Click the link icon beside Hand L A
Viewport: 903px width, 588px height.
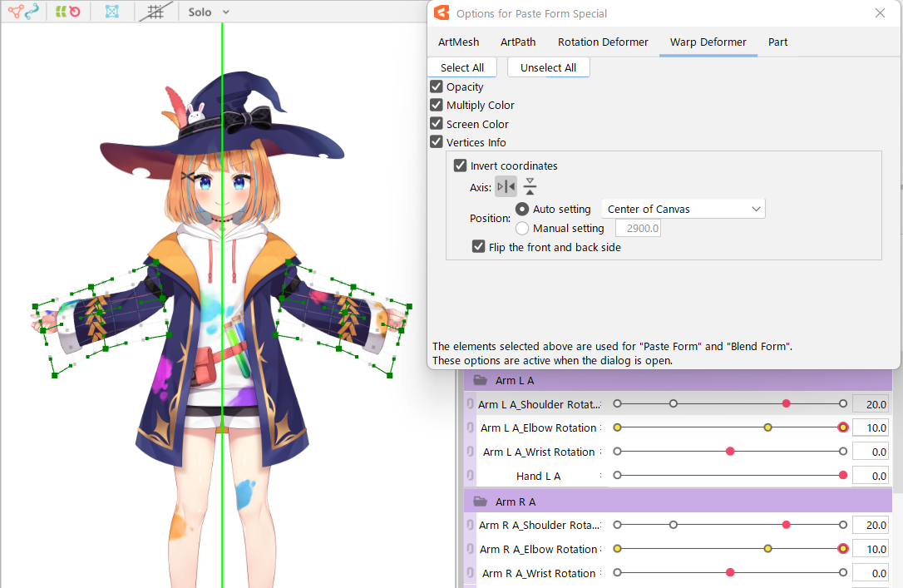tap(471, 476)
